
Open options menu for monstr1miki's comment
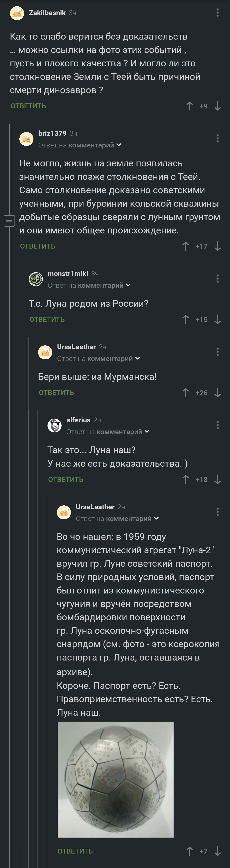(x=217, y=279)
